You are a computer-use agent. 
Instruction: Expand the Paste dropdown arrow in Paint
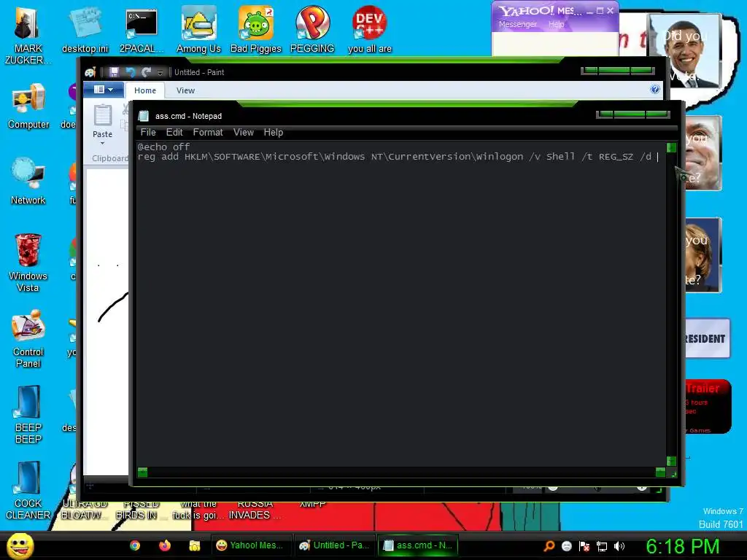[102, 143]
